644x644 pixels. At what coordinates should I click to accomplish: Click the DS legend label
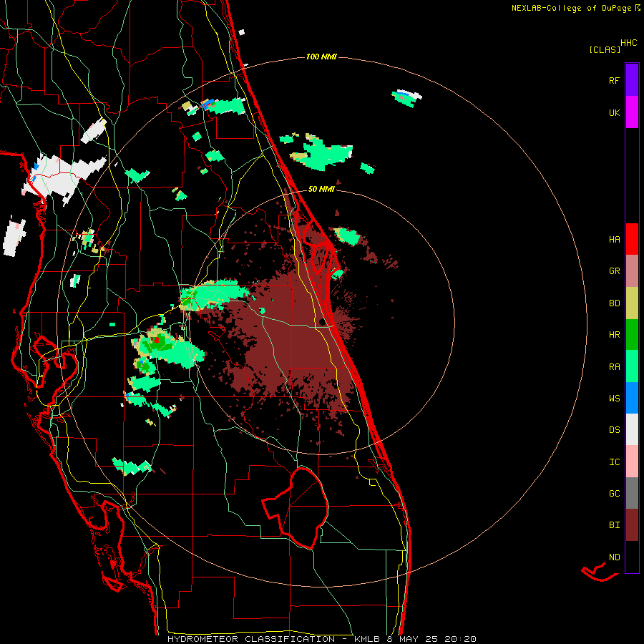click(x=614, y=429)
